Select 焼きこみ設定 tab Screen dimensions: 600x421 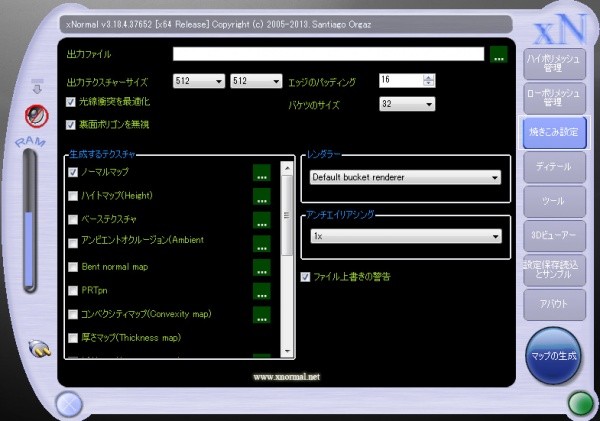tap(554, 132)
